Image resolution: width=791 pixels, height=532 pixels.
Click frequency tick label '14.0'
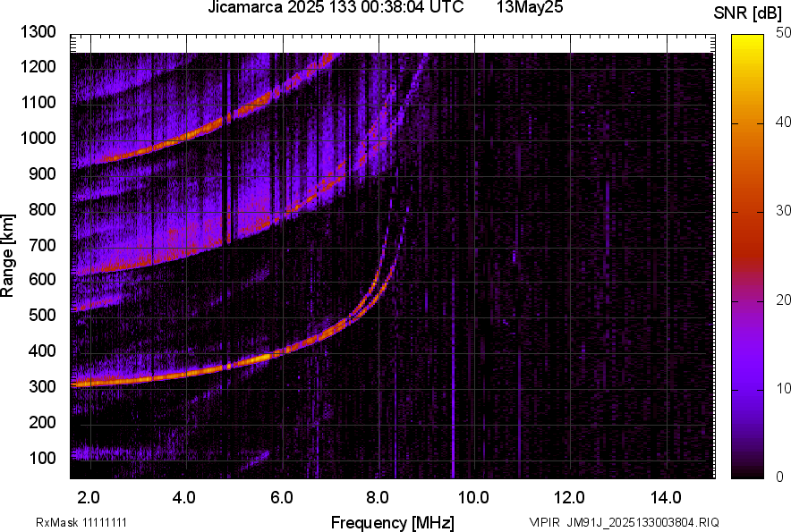tap(666, 498)
